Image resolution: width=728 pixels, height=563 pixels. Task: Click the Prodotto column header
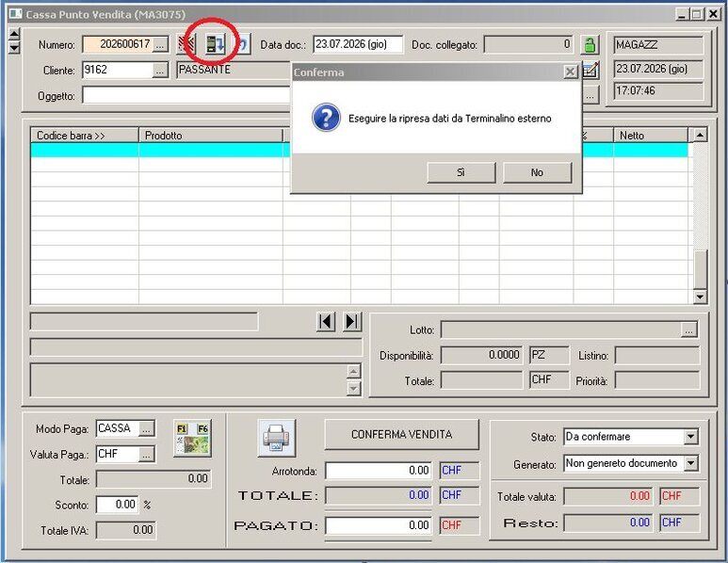(211, 136)
